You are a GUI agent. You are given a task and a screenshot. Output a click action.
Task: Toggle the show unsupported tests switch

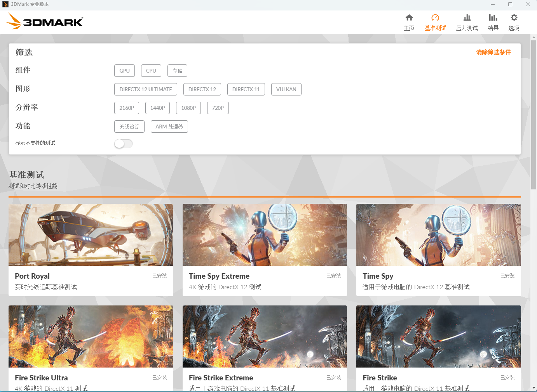[x=124, y=144]
